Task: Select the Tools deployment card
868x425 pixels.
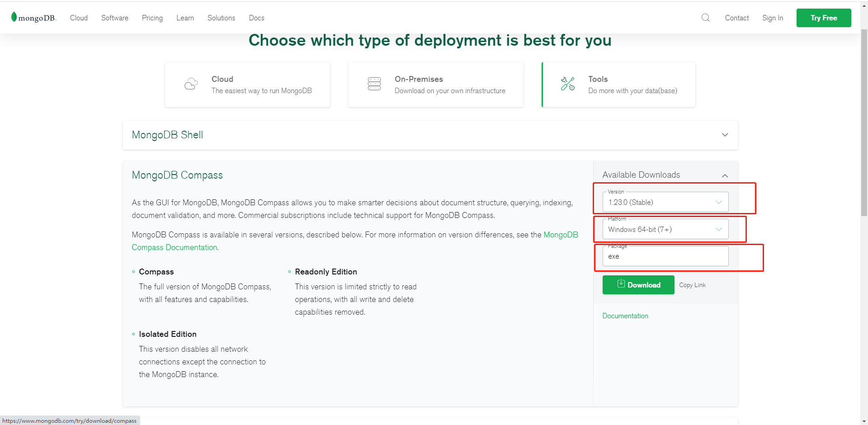Action: (x=618, y=85)
